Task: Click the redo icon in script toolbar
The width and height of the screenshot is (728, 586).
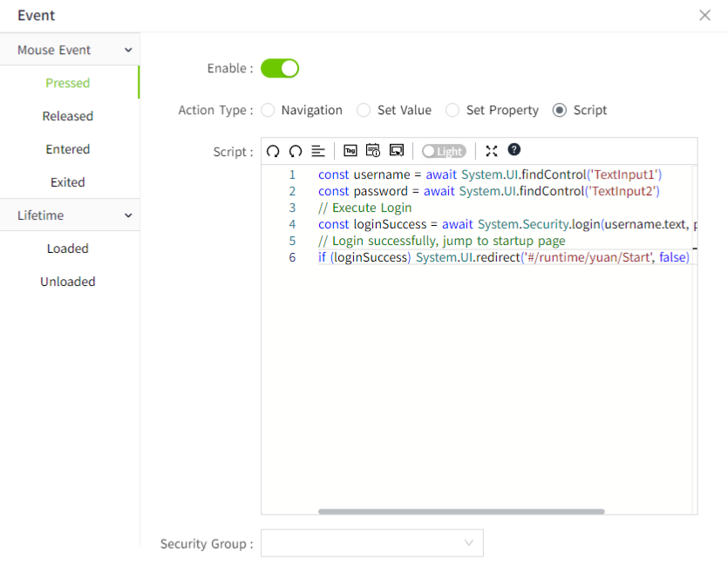Action: (296, 151)
